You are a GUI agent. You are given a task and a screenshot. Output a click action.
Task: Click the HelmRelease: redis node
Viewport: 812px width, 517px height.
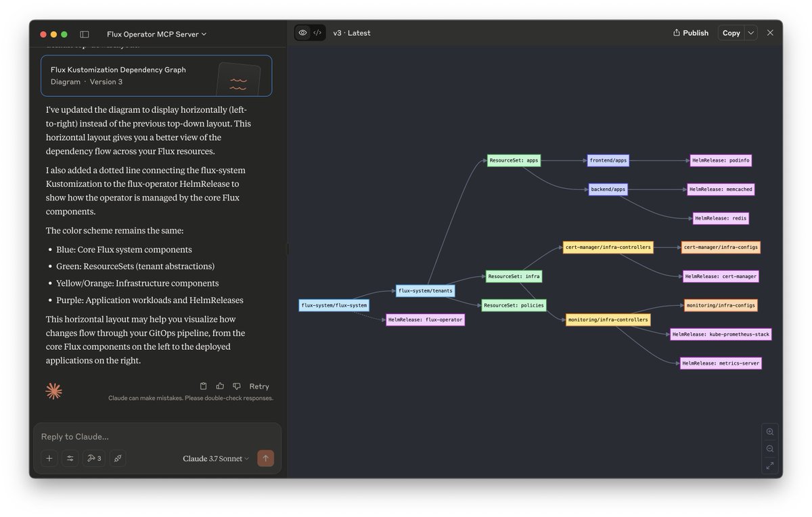[x=721, y=218]
